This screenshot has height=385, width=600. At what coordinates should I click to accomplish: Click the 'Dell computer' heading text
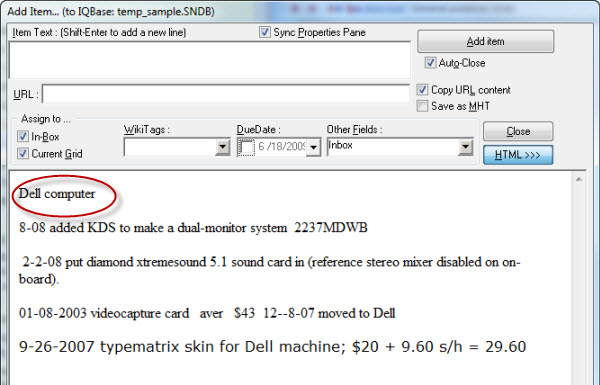point(57,194)
